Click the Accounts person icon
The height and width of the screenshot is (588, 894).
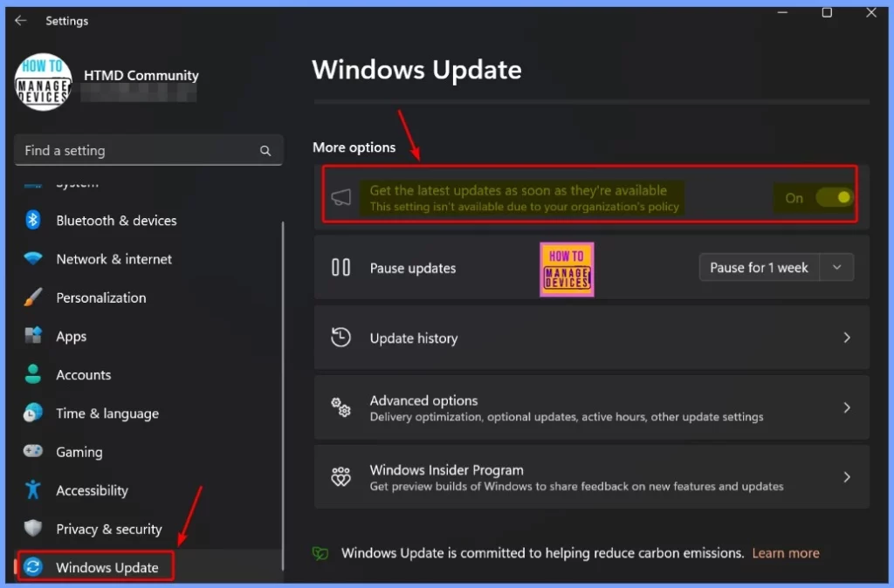coord(33,374)
